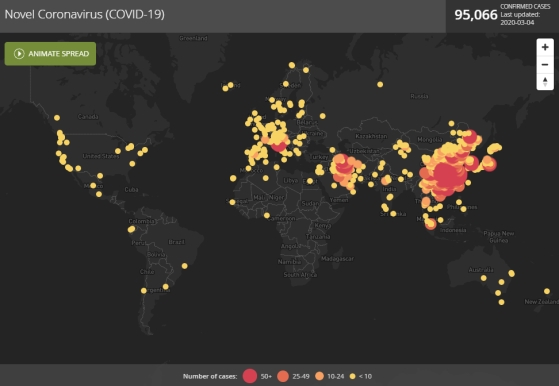Viewport: 559px width, 386px height.
Task: Click the Kenya map label
Action: [x=323, y=225]
